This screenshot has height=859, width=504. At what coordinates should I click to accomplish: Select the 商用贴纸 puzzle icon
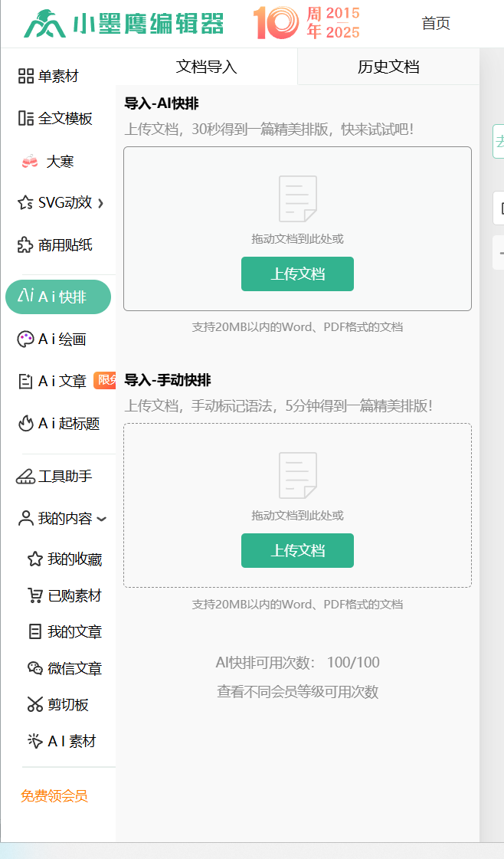pyautogui.click(x=26, y=245)
